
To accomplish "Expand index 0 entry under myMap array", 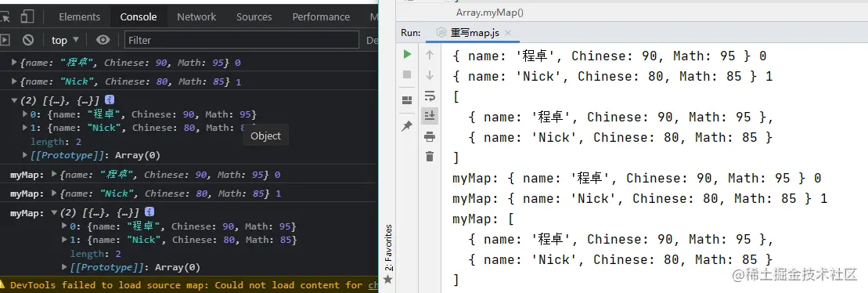I will point(65,226).
